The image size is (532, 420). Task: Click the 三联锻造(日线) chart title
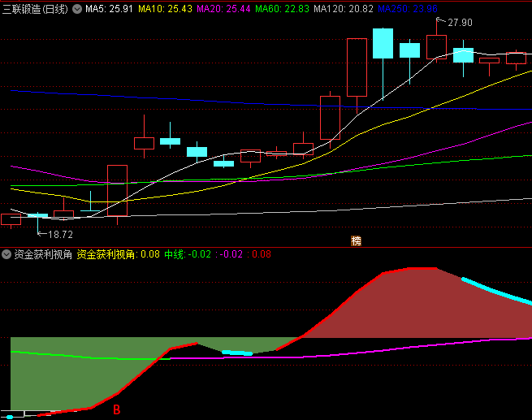pos(35,9)
